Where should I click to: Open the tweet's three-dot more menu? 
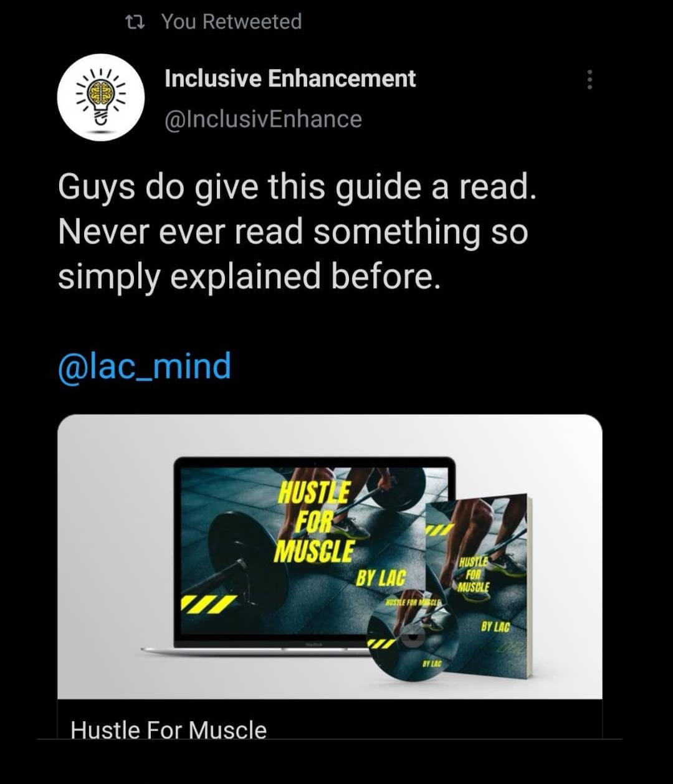tap(589, 80)
